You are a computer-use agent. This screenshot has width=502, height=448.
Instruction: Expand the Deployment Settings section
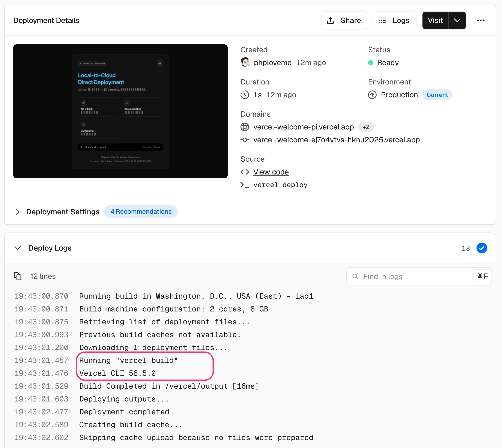pos(57,212)
